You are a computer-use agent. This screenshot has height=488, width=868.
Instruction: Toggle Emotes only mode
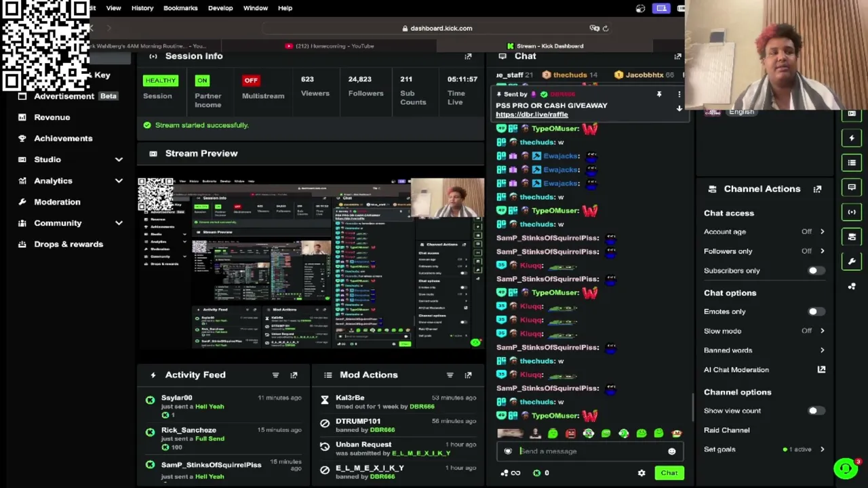point(815,312)
